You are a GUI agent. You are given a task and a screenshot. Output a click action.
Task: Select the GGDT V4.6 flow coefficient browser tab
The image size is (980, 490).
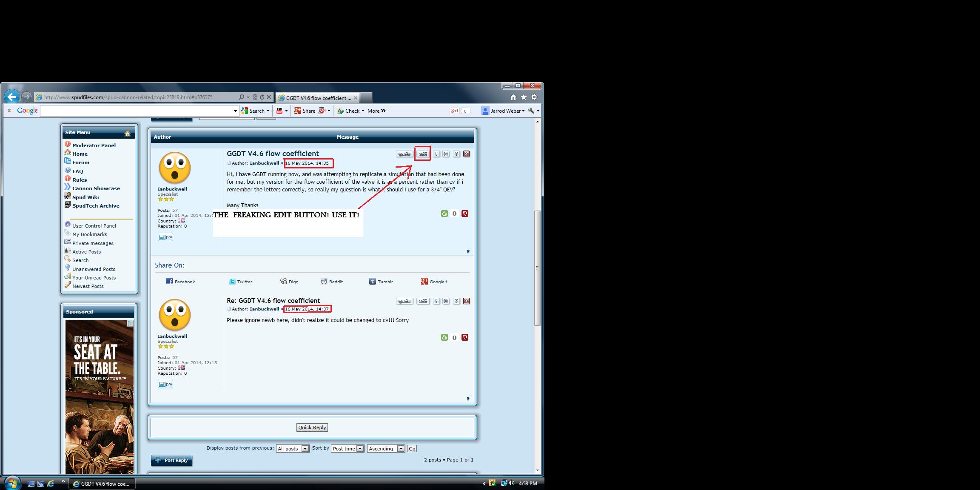pyautogui.click(x=318, y=98)
